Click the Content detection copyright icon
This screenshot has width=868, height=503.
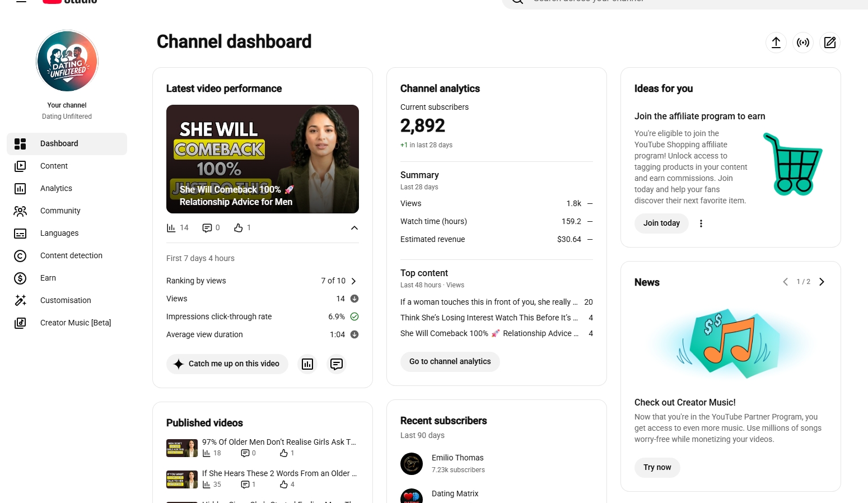[x=20, y=256]
